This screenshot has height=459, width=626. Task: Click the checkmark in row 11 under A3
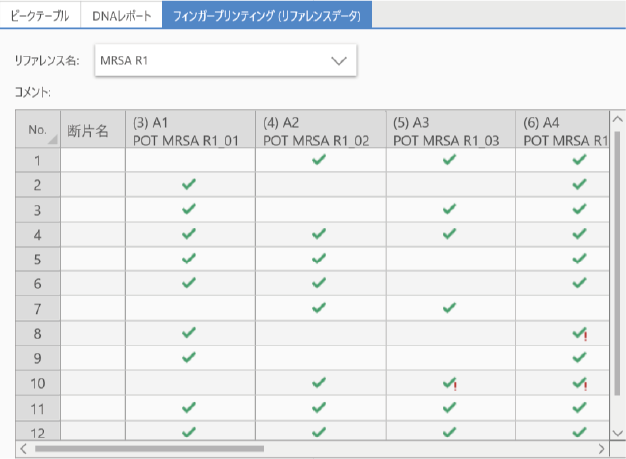pyautogui.click(x=449, y=408)
